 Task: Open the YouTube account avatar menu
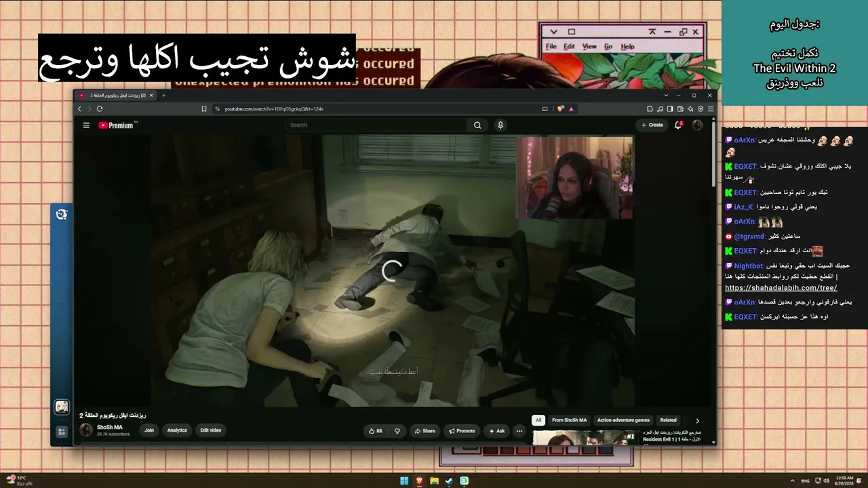[697, 125]
